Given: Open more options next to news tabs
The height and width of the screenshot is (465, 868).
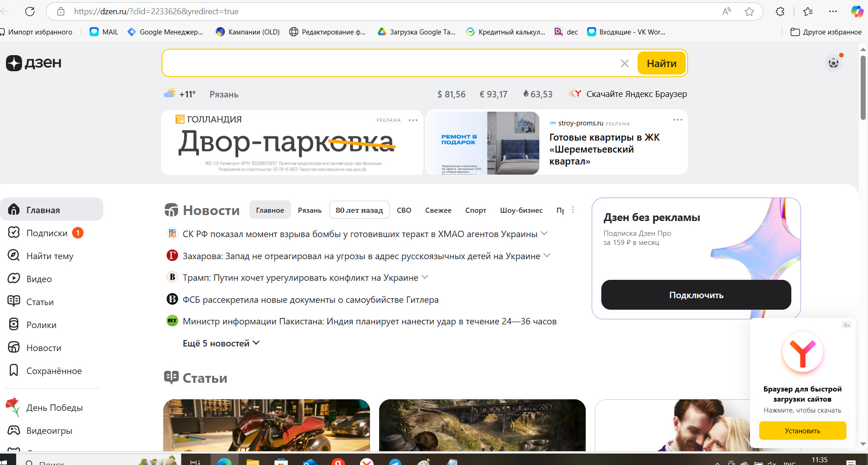Looking at the screenshot, I should coord(573,210).
